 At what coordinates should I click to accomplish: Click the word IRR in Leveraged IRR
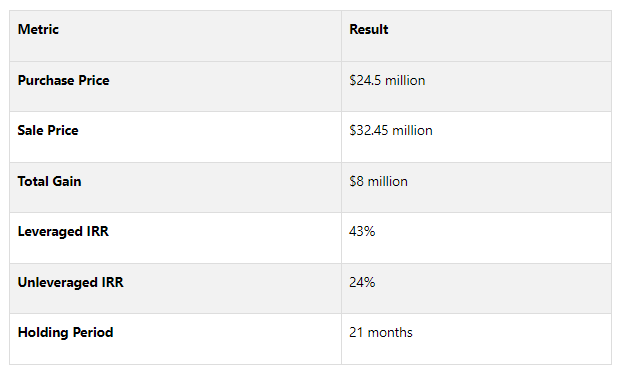click(97, 232)
